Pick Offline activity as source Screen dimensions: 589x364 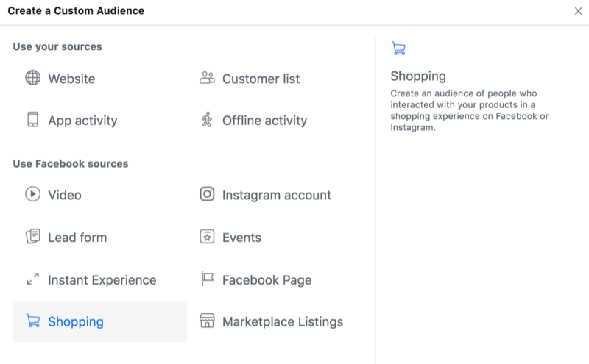click(x=264, y=121)
